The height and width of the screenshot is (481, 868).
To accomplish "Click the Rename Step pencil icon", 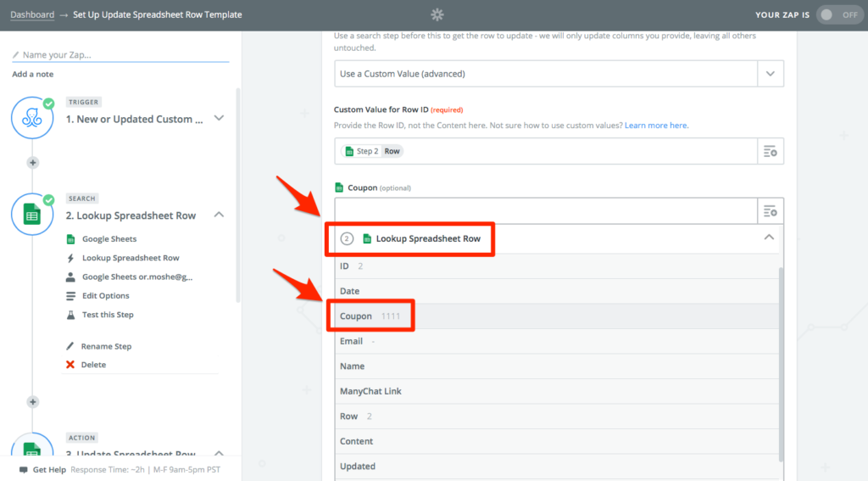I will [70, 346].
